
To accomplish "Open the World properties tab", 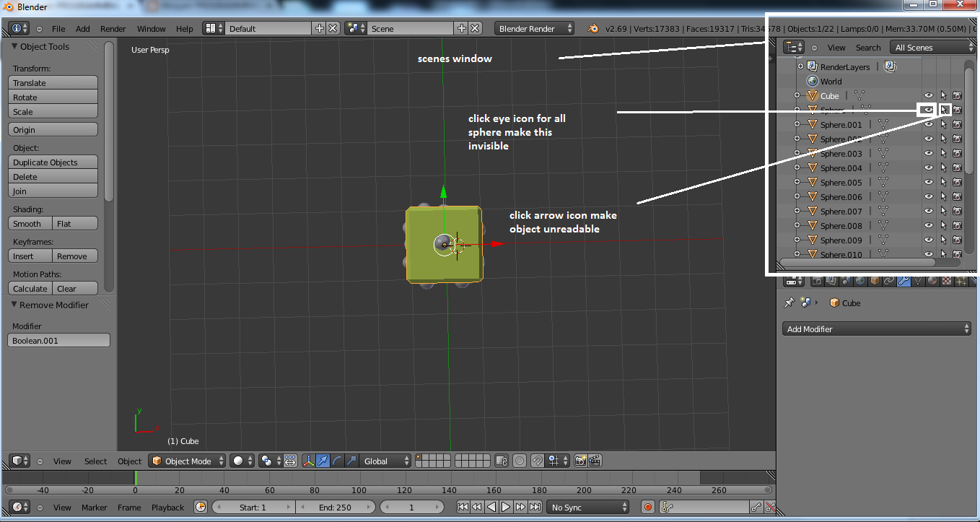I will coord(860,280).
